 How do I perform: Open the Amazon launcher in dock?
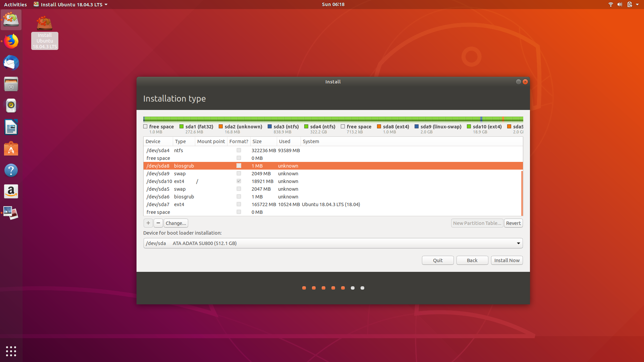11,191
